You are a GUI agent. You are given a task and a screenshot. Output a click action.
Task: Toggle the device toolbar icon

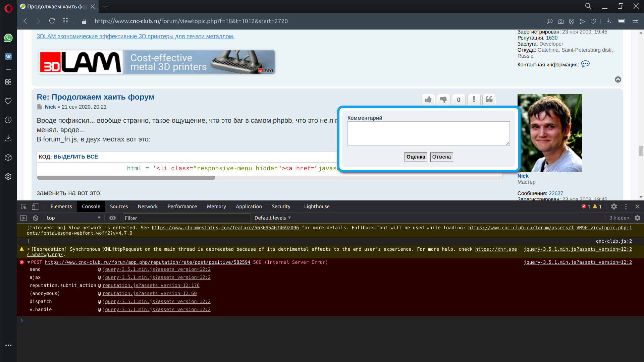pos(35,207)
